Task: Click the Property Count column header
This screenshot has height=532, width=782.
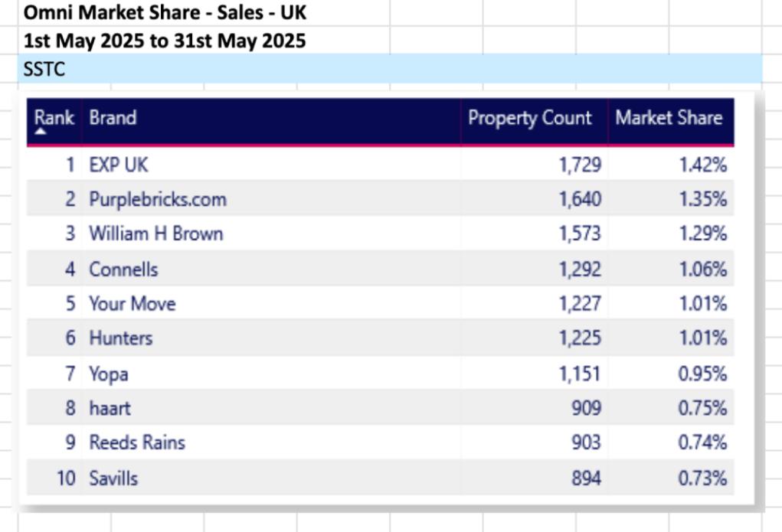Action: click(x=529, y=118)
